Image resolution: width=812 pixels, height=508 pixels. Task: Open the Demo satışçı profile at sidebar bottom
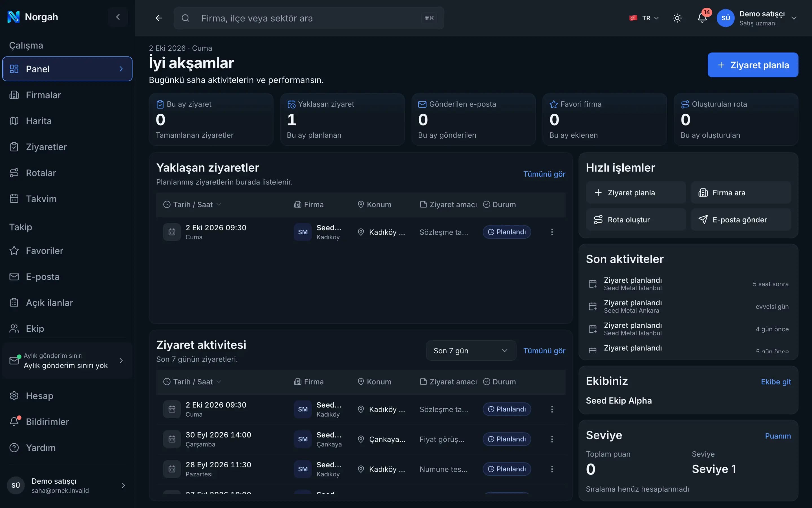[x=67, y=485]
